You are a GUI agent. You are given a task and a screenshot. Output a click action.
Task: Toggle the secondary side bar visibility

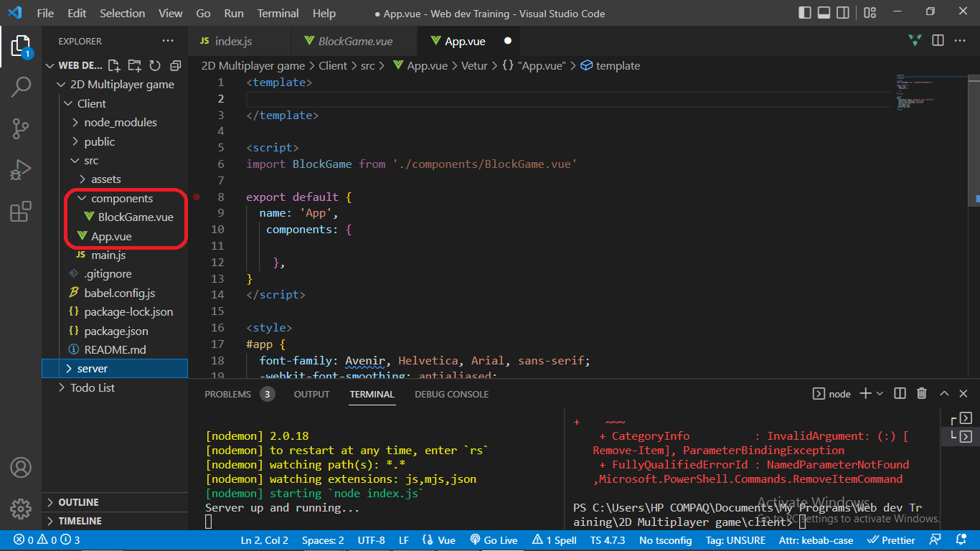[x=843, y=12]
